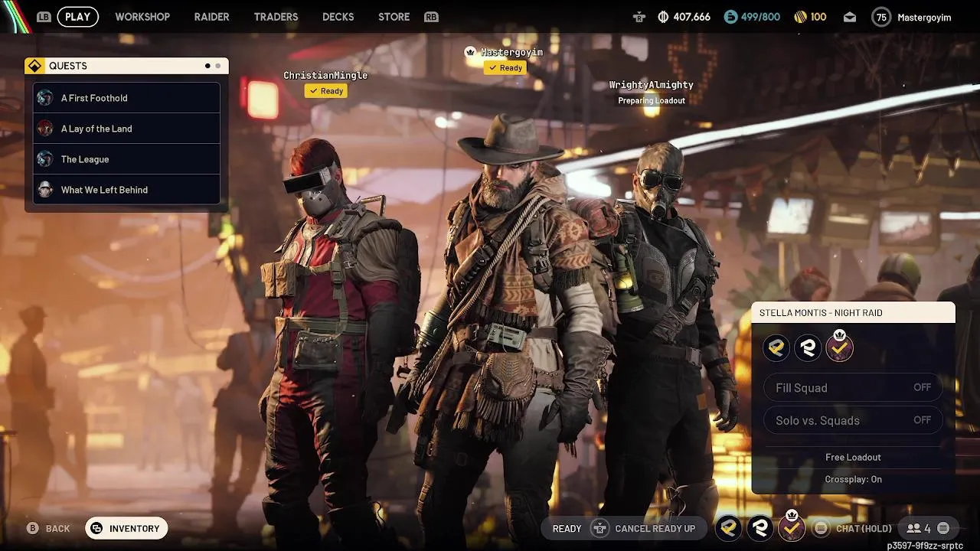Viewport: 980px width, 551px height.
Task: Open the What We Left Behind quest
Action: pos(126,190)
